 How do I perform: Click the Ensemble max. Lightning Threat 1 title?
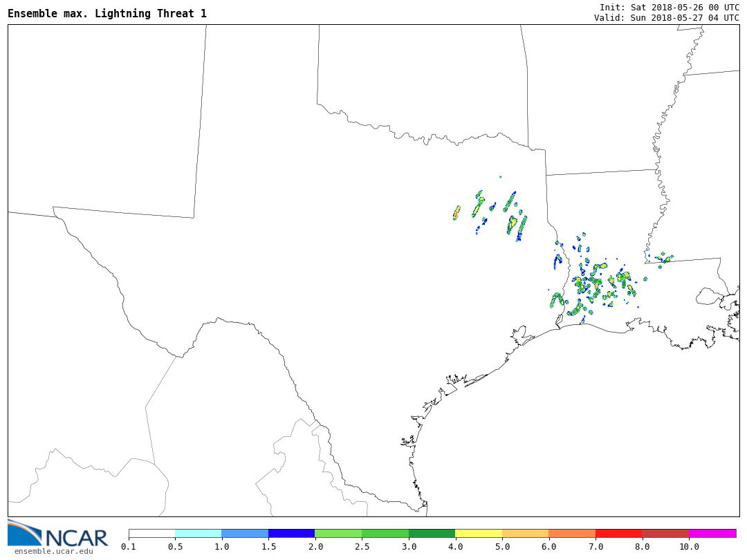click(x=107, y=14)
